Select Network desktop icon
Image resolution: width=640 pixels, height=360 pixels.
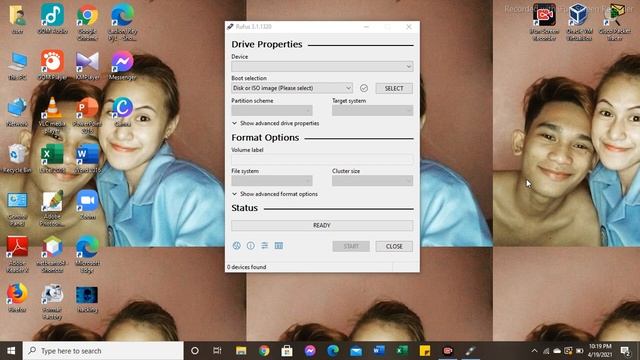coord(17,111)
